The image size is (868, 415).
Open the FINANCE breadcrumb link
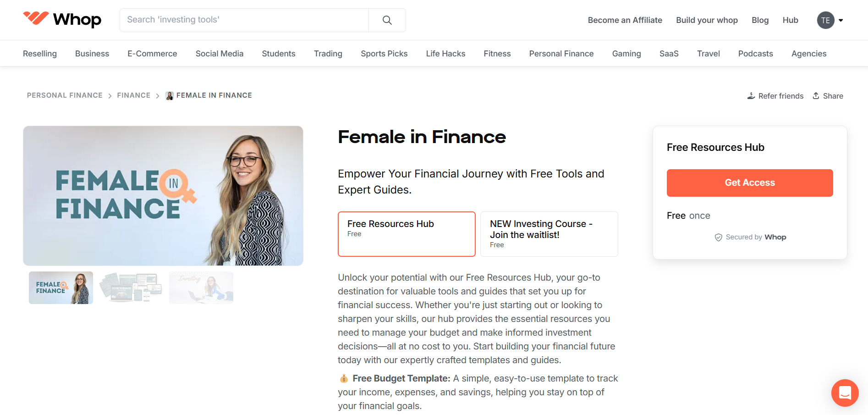pyautogui.click(x=133, y=95)
